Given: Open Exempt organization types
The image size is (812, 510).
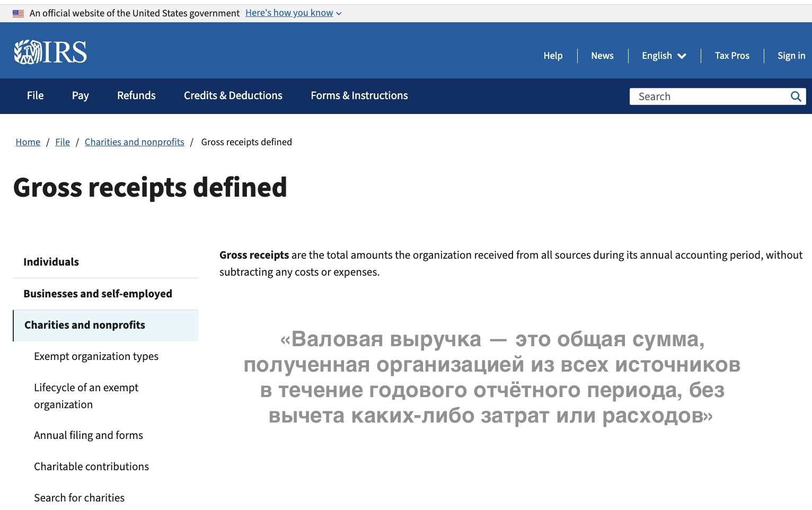Looking at the screenshot, I should click(x=96, y=356).
